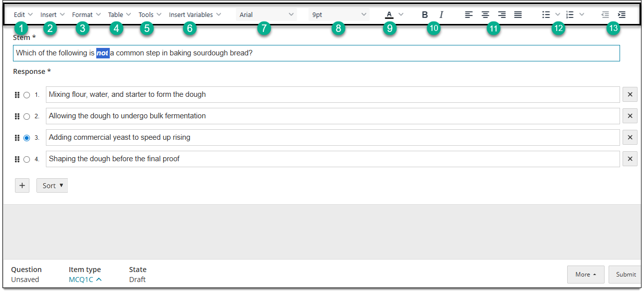Open the Arial font family dropdown

[x=266, y=15]
